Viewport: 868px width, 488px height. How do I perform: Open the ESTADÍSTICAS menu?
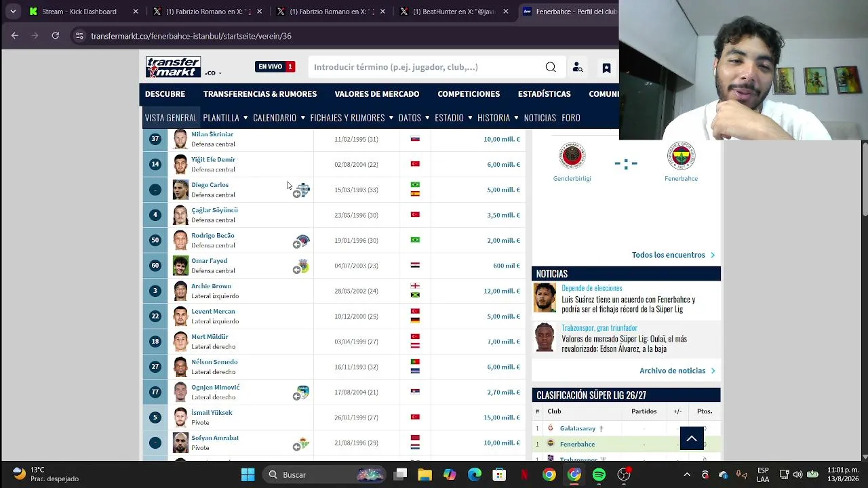click(544, 94)
